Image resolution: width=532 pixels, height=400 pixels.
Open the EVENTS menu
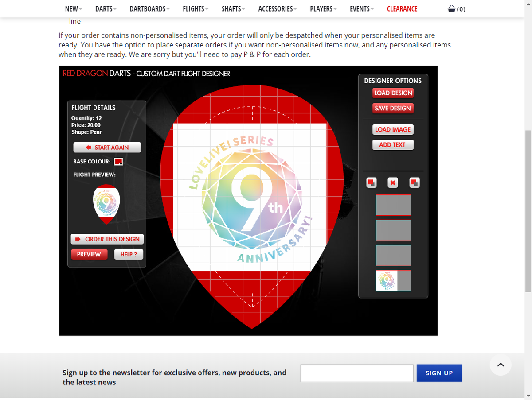pos(362,9)
